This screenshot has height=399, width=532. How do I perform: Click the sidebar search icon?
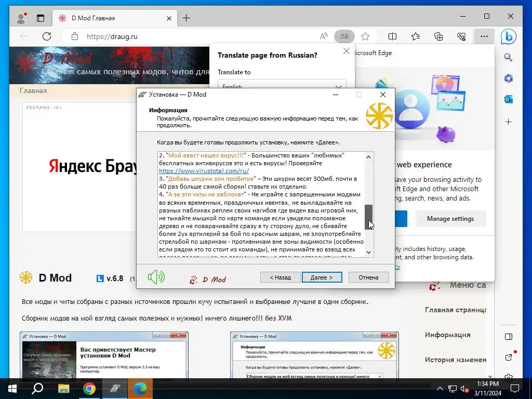(508, 57)
